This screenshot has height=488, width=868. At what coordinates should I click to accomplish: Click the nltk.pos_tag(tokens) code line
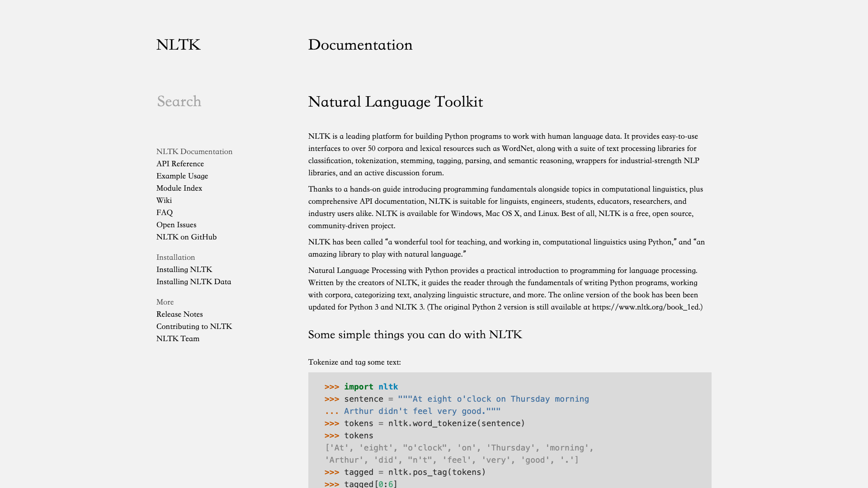coord(405,472)
